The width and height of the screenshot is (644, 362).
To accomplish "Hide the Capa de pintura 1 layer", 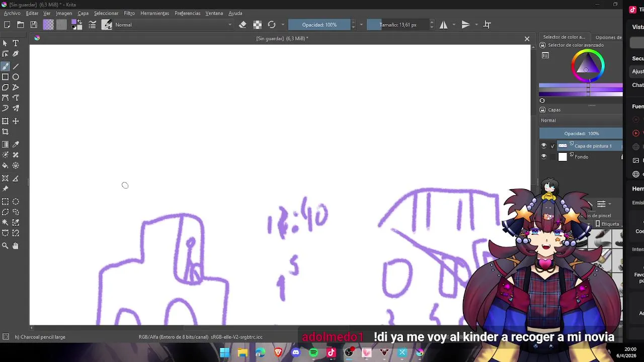I will click(543, 146).
